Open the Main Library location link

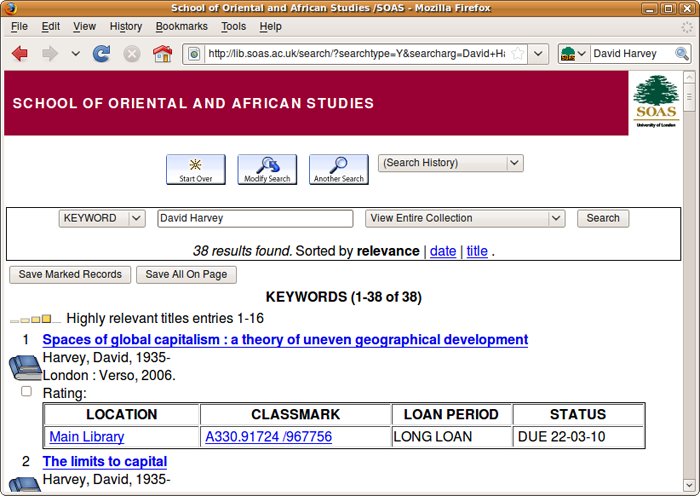(87, 437)
